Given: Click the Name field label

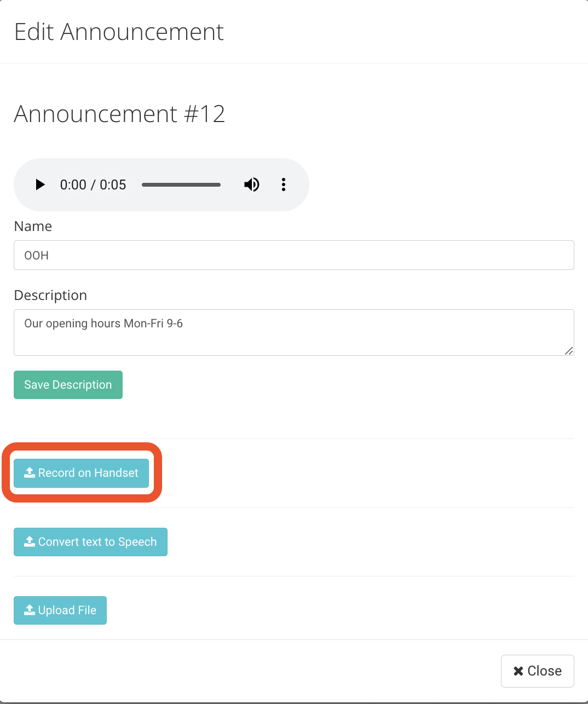Looking at the screenshot, I should click(x=33, y=226).
